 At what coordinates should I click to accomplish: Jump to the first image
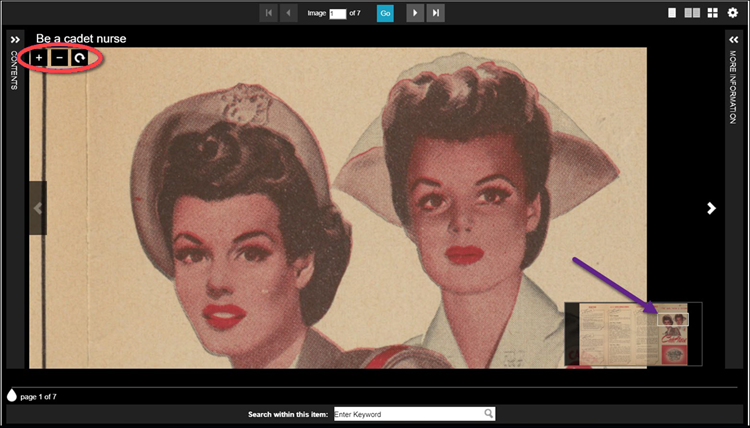click(x=268, y=13)
